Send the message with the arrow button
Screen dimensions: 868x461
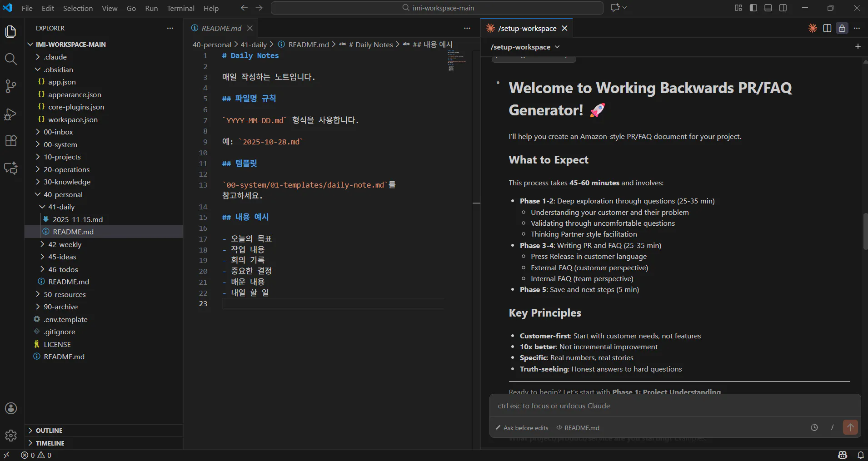pos(850,427)
